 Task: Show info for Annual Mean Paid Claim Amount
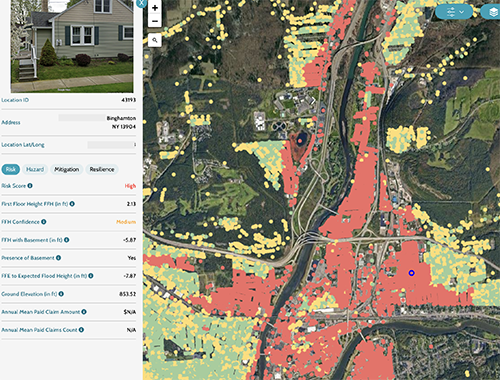[x=84, y=312]
